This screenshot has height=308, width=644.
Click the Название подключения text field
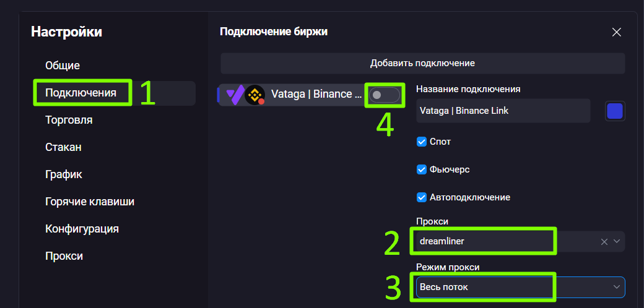coord(503,111)
